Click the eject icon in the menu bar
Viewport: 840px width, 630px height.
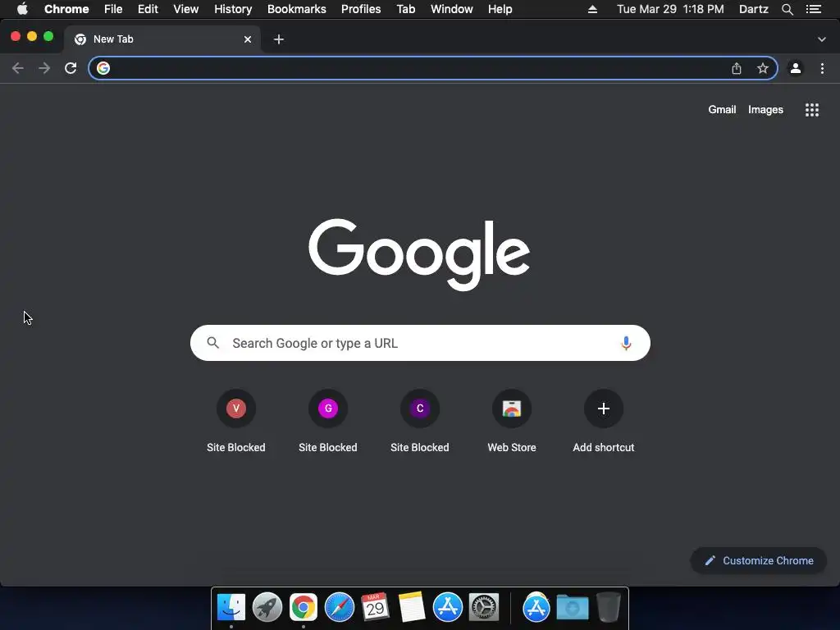coord(592,9)
